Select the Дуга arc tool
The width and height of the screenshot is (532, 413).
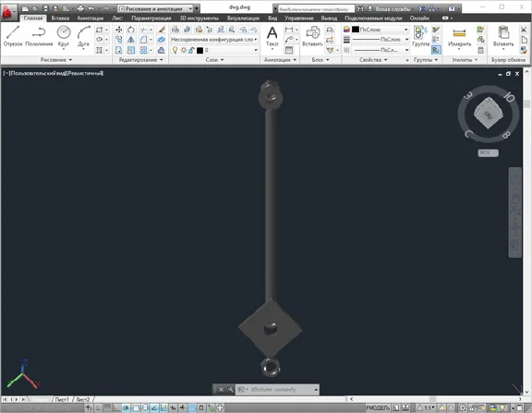pyautogui.click(x=83, y=36)
